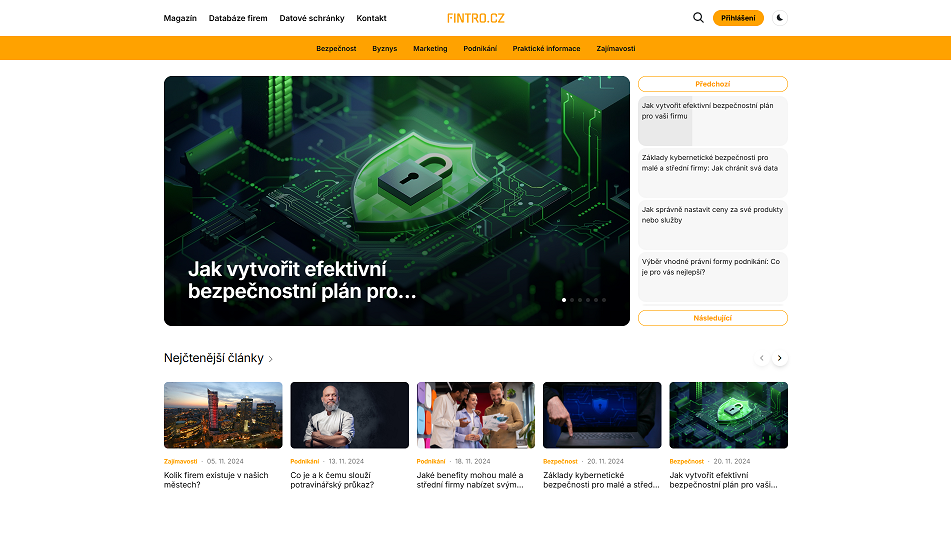This screenshot has height=540, width=951.
Task: Select the first carousel dot indicator
Action: [564, 300]
